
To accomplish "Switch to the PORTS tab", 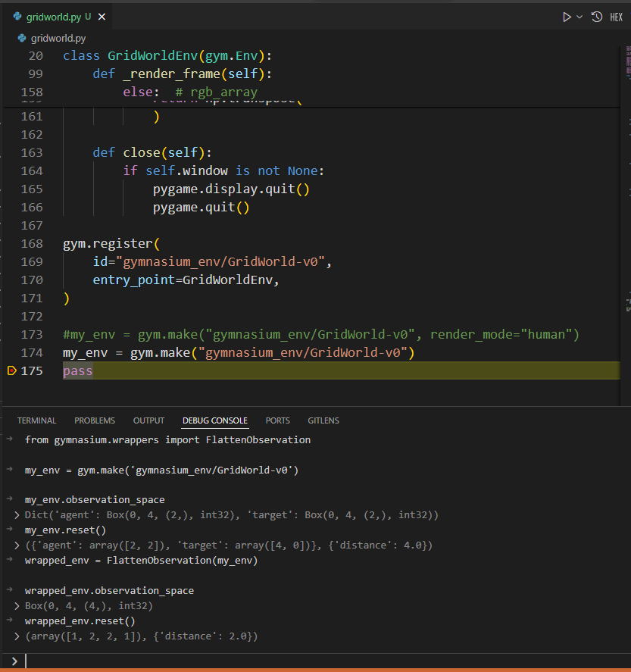I will [277, 420].
